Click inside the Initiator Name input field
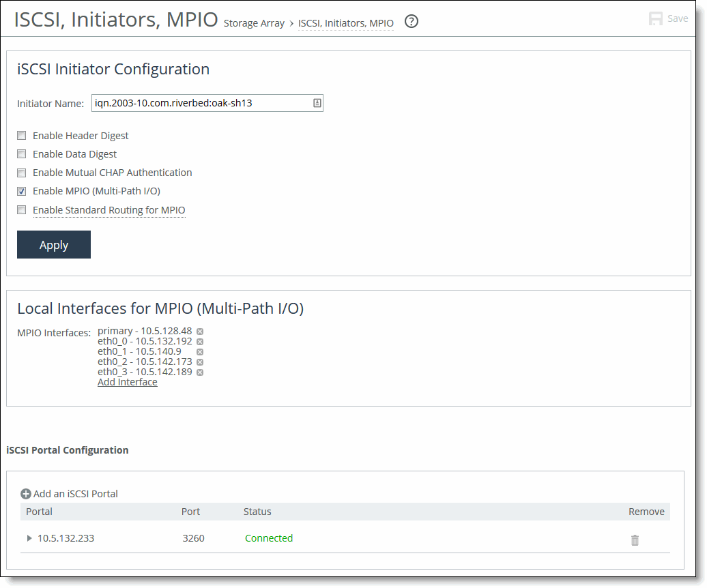Viewport: 707px width, 588px height. tap(198, 102)
